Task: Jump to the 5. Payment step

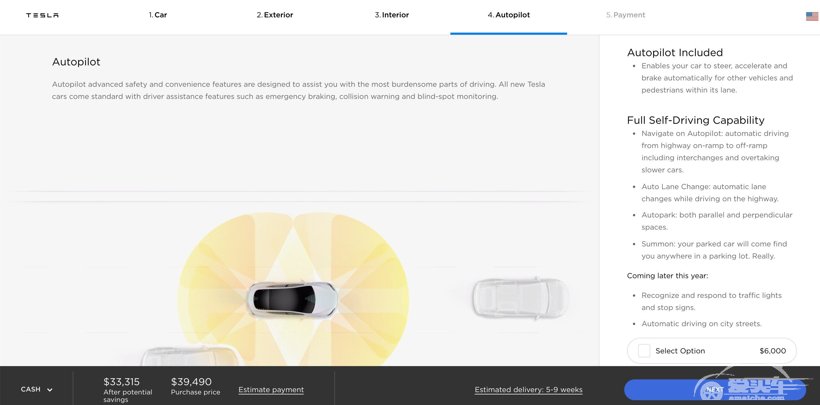Action: [x=625, y=15]
